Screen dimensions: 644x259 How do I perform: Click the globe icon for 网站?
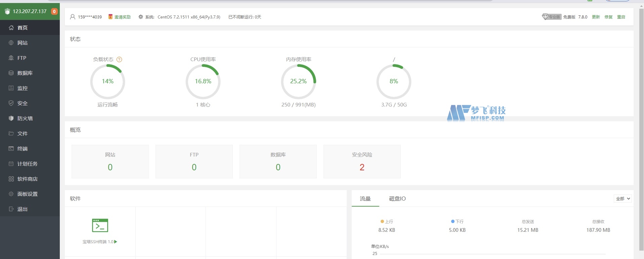click(11, 43)
